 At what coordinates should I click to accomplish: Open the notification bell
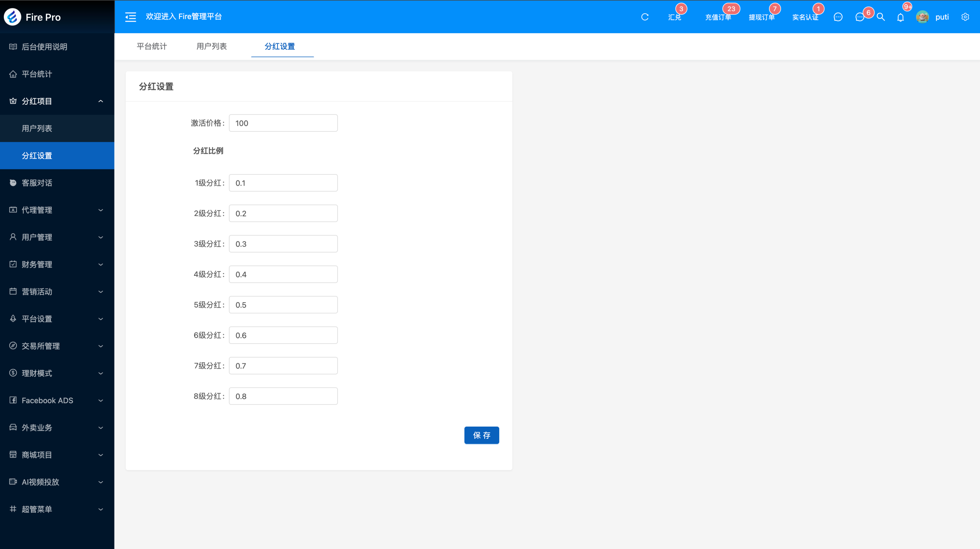click(900, 17)
